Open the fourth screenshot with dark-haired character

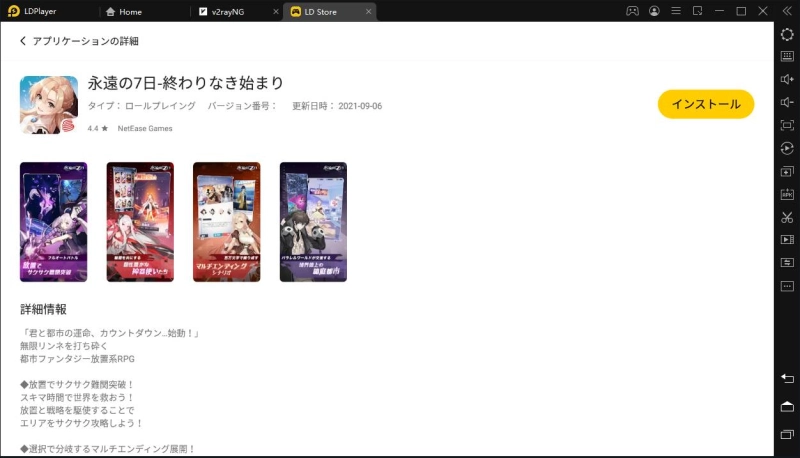point(313,222)
